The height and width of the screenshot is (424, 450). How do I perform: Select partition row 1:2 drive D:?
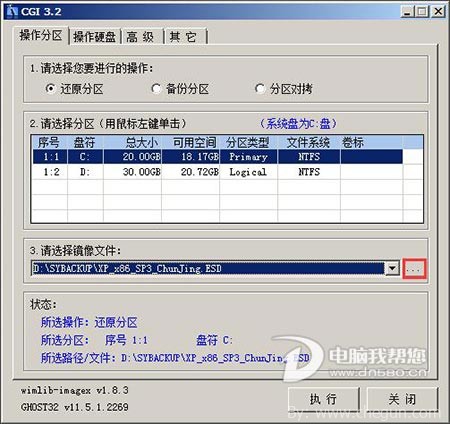(x=218, y=172)
